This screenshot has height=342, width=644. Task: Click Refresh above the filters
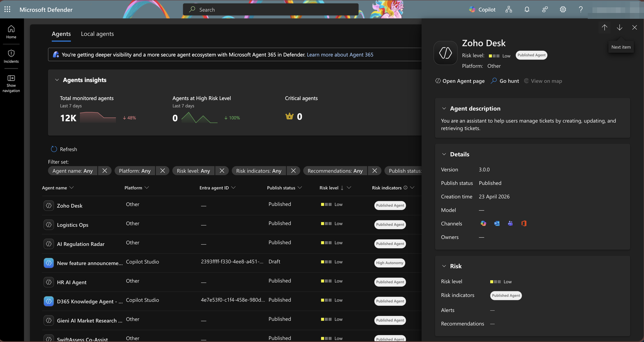coord(64,149)
